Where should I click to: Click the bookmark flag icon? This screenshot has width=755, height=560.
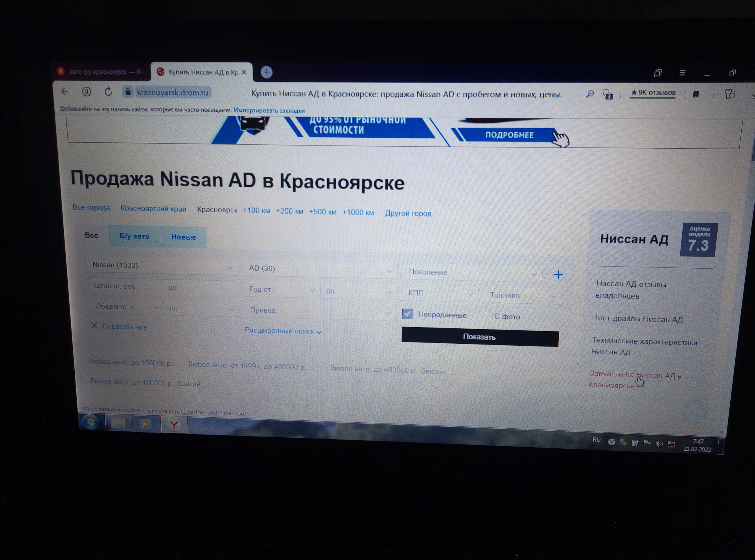click(696, 94)
